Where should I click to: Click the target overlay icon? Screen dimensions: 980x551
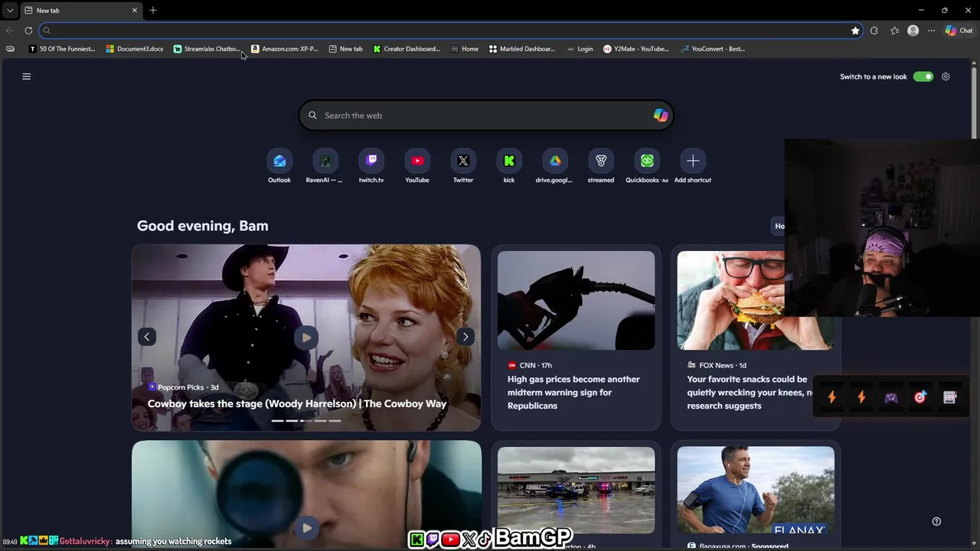pos(920,397)
